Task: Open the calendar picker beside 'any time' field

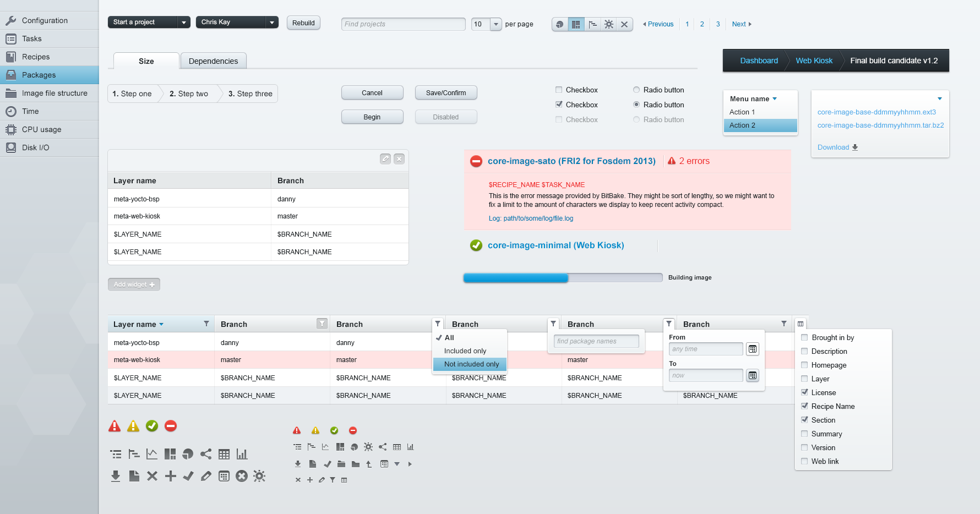Action: 752,349
